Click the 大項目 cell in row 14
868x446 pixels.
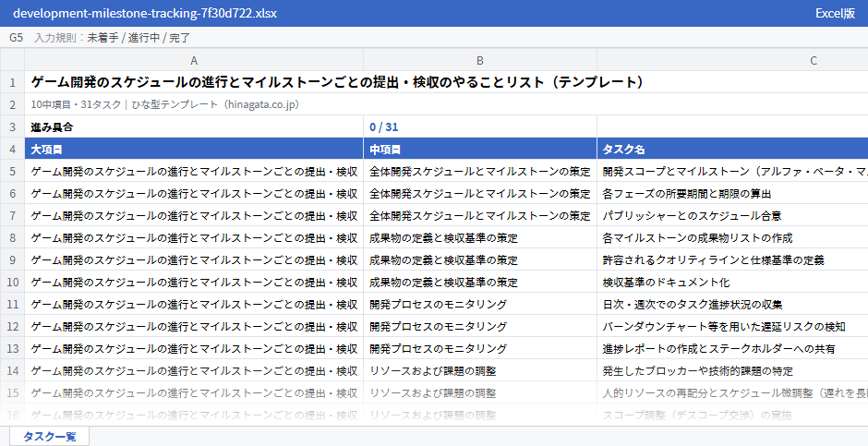click(x=194, y=371)
